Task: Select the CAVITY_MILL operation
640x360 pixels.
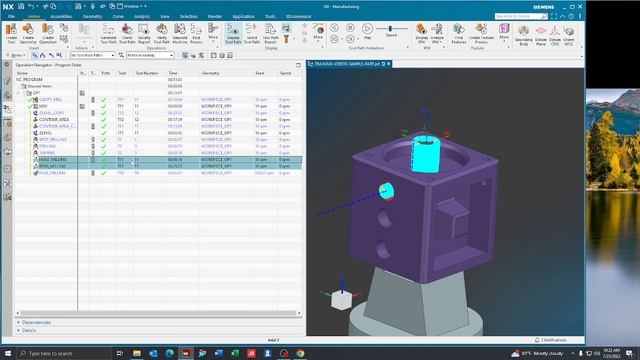Action: (x=51, y=100)
